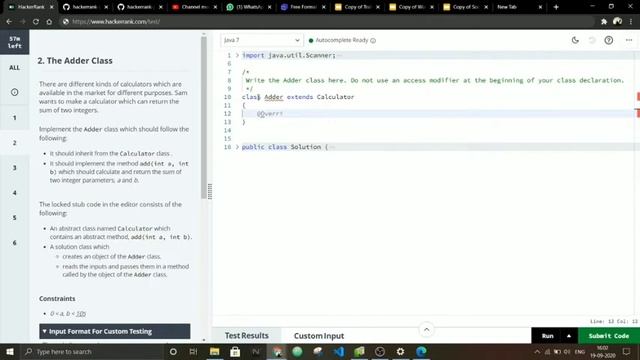
Task: Open the Java 7 language dropdown
Action: pyautogui.click(x=262, y=40)
